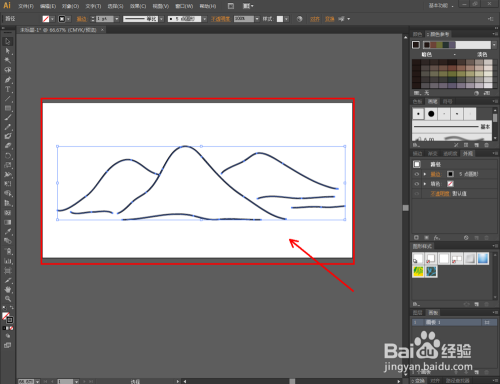Open the Window 窗口(W) menu
This screenshot has height=384, width=500.
(x=184, y=6)
